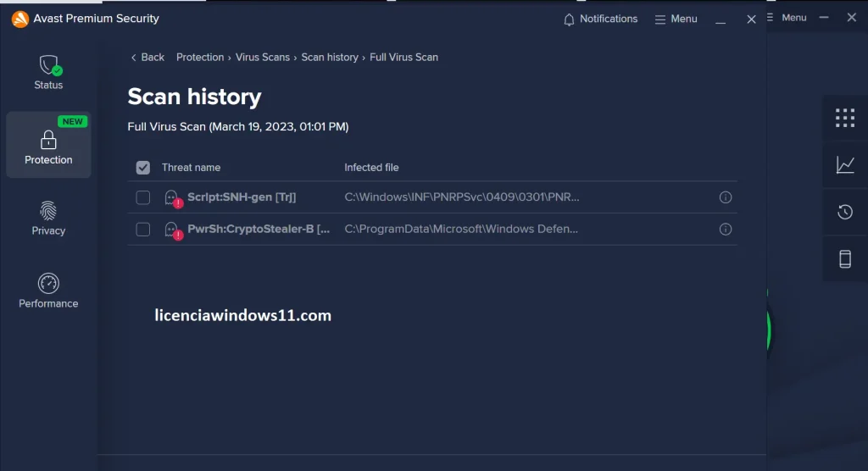Image resolution: width=868 pixels, height=471 pixels.
Task: Open Notifications bell
Action: pyautogui.click(x=601, y=19)
